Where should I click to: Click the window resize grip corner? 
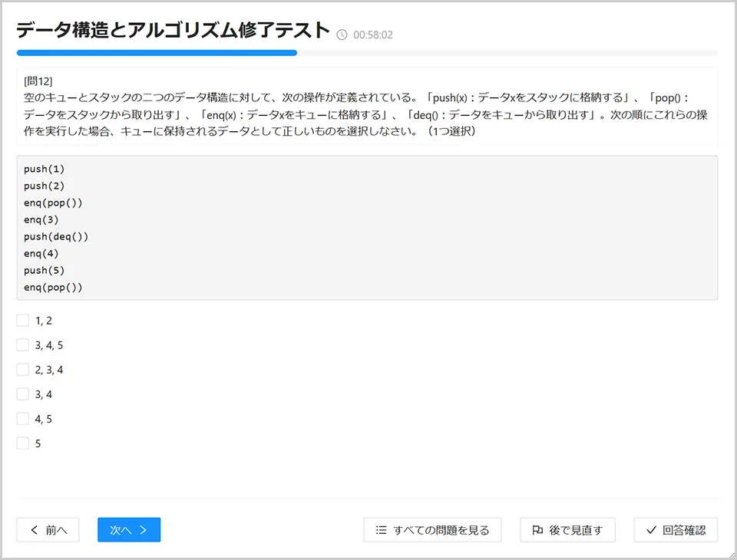point(732,555)
